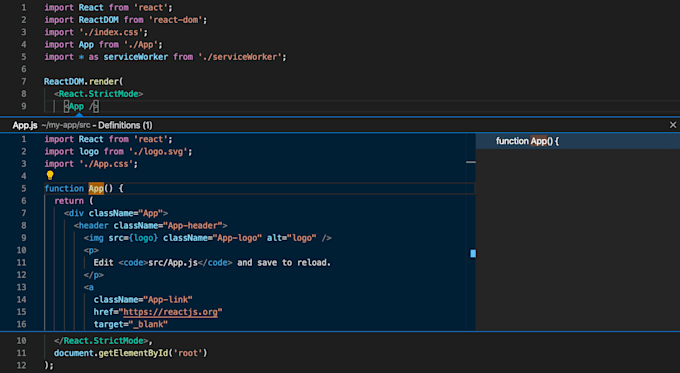Click div className="App" on peek line 7

[x=116, y=213]
